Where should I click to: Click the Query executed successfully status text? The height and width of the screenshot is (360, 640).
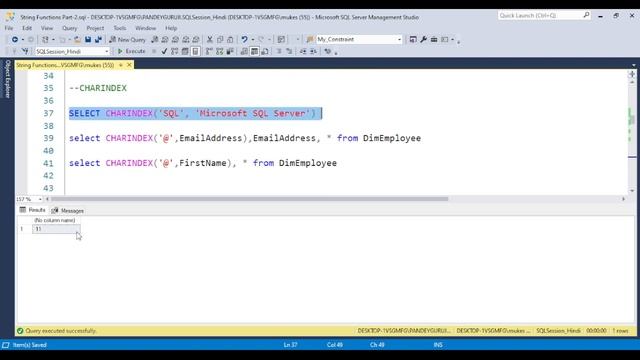tap(61, 331)
